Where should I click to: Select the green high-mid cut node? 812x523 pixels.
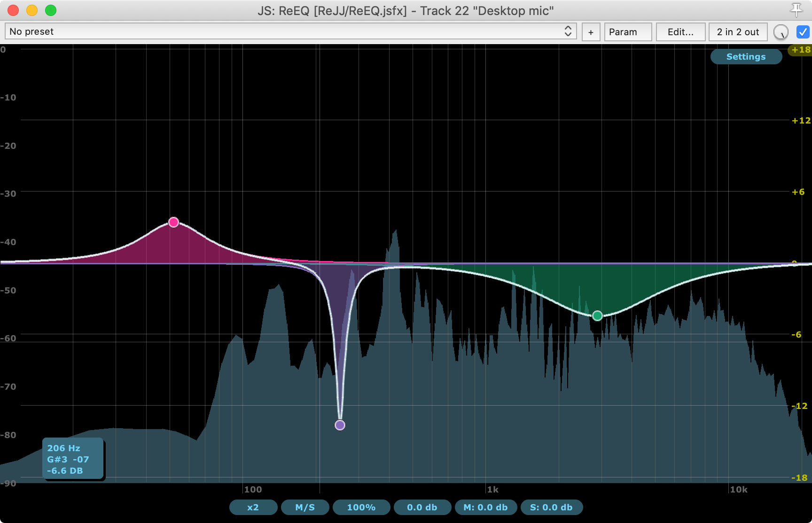[x=597, y=315]
